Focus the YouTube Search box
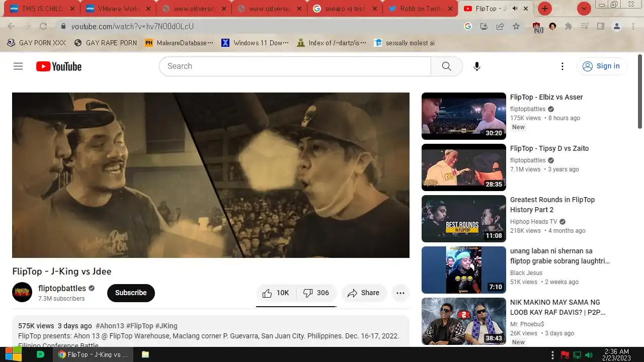The height and width of the screenshot is (362, 644). [x=295, y=66]
